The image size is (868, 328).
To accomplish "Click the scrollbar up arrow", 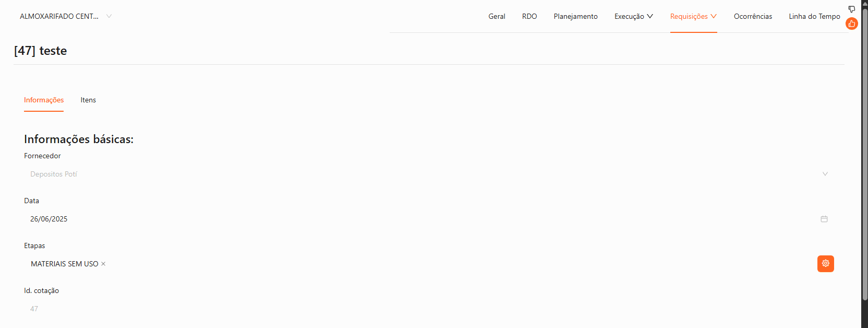I will 864,3.
